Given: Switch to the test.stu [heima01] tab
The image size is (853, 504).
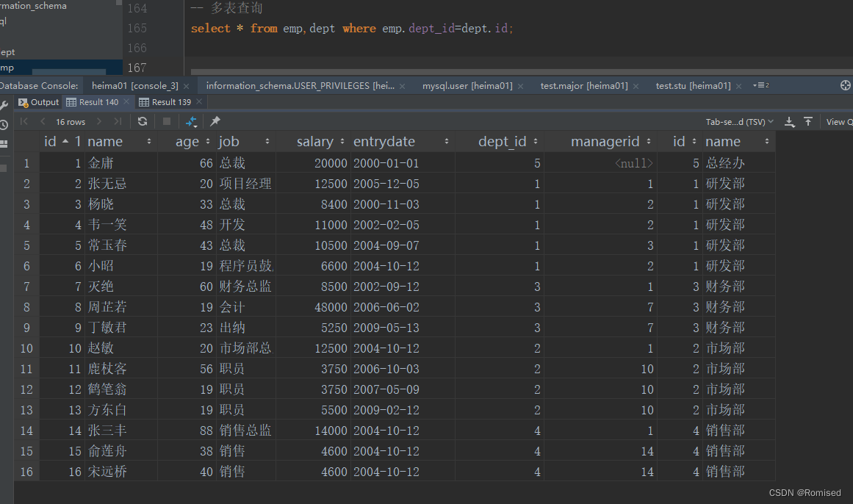Looking at the screenshot, I should click(693, 86).
